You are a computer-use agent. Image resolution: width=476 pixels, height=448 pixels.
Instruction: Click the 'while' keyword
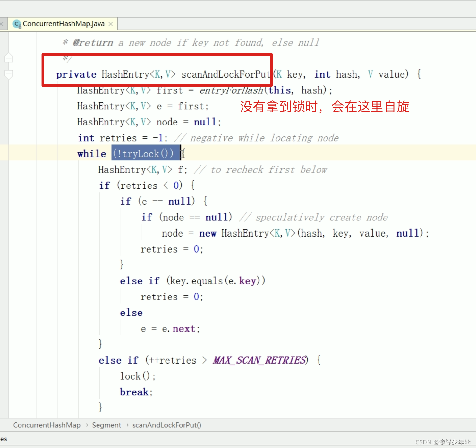[91, 154]
